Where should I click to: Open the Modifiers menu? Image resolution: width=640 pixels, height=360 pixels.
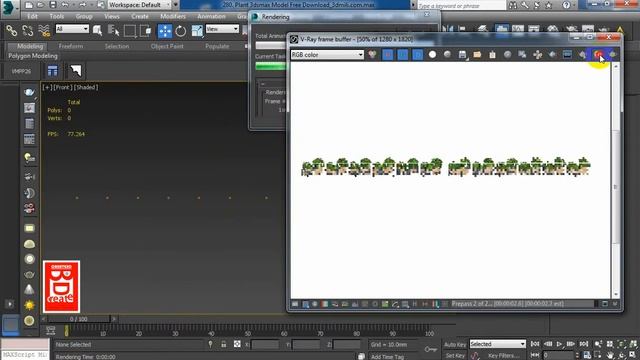coord(173,16)
